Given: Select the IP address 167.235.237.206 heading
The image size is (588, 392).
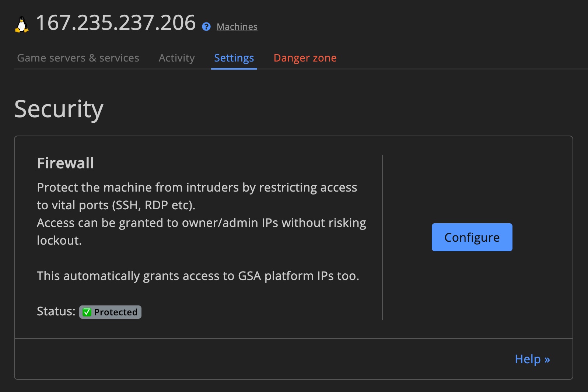Looking at the screenshot, I should (116, 23).
